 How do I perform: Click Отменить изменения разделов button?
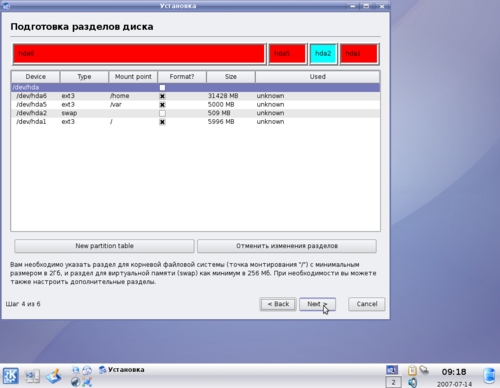click(x=287, y=246)
